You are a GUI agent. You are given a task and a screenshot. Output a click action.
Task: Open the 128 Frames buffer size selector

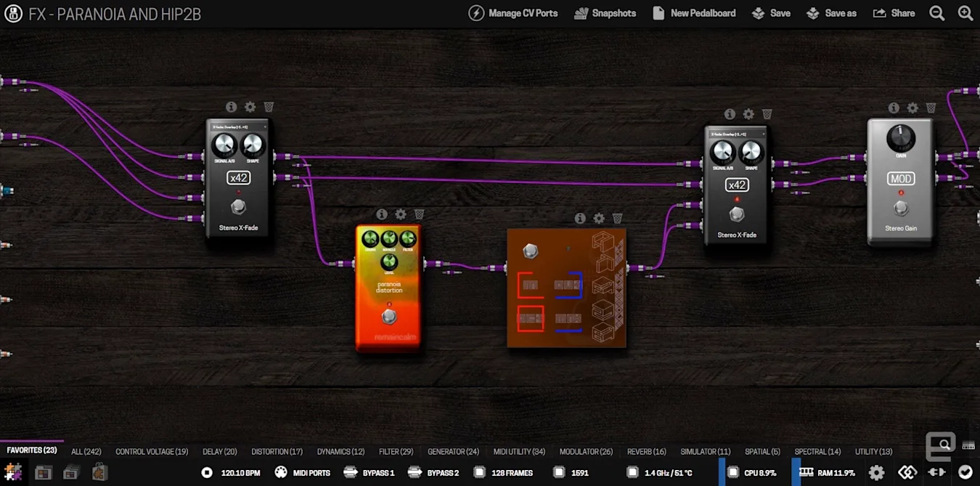(503, 473)
